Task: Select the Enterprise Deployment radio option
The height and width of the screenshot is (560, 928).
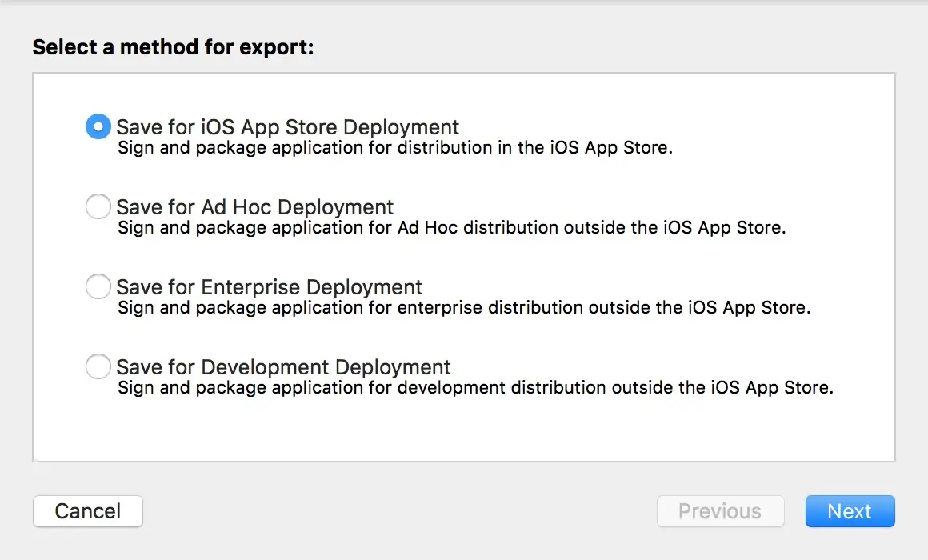Action: tap(98, 286)
